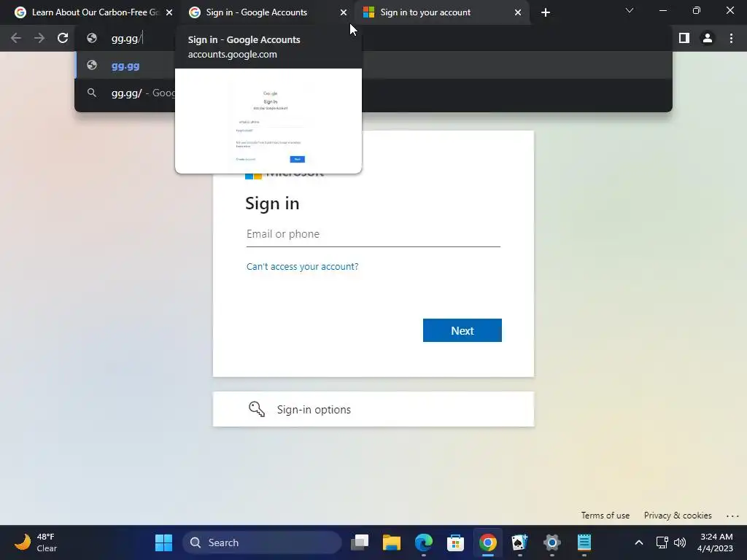Open Microsoft Store from the taskbar
747x560 pixels.
(x=455, y=542)
